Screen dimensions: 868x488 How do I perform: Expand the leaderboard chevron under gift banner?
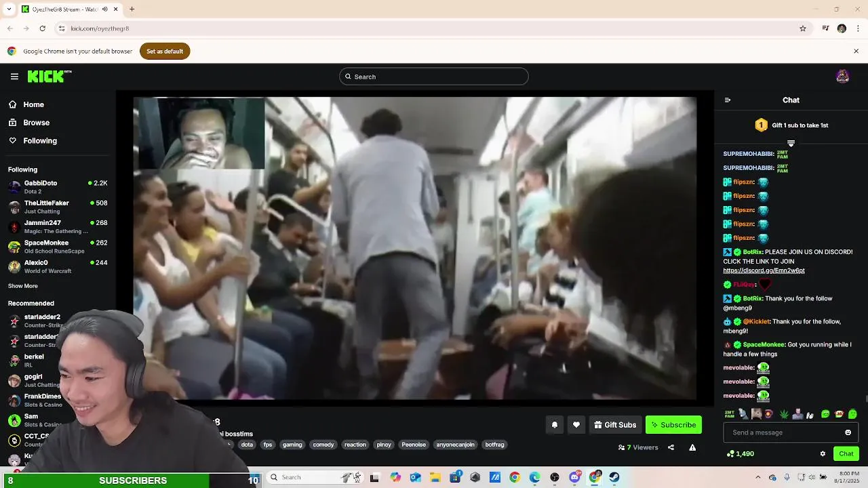(x=791, y=143)
